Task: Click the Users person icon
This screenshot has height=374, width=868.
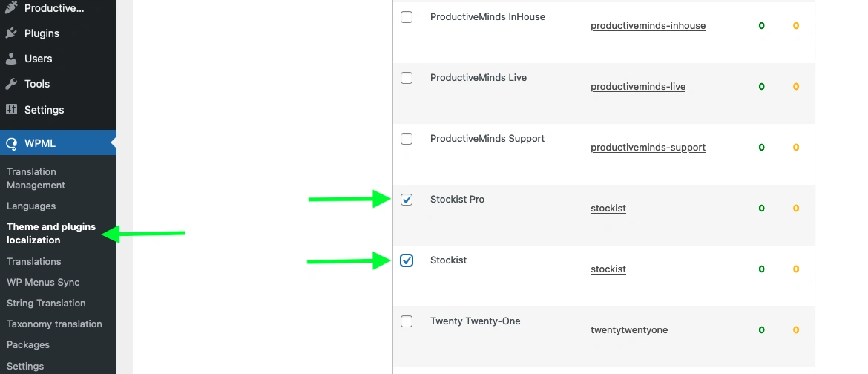Action: tap(11, 59)
